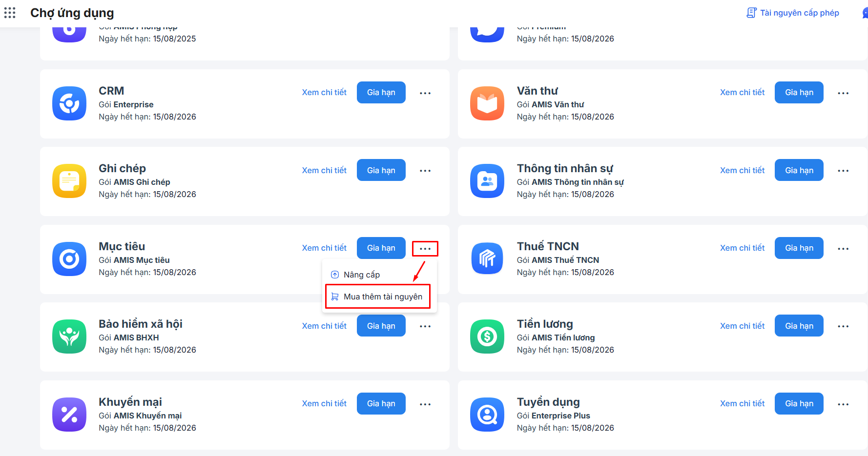View details of Mục tiêu
The height and width of the screenshot is (456, 868).
(324, 248)
